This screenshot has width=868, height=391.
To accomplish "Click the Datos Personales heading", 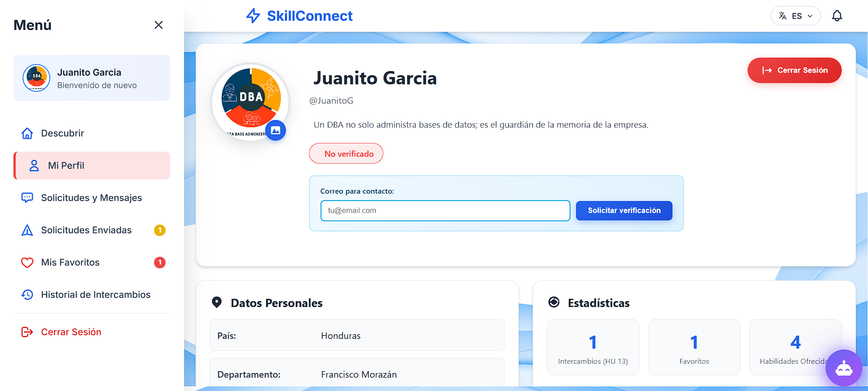I will coord(277,303).
